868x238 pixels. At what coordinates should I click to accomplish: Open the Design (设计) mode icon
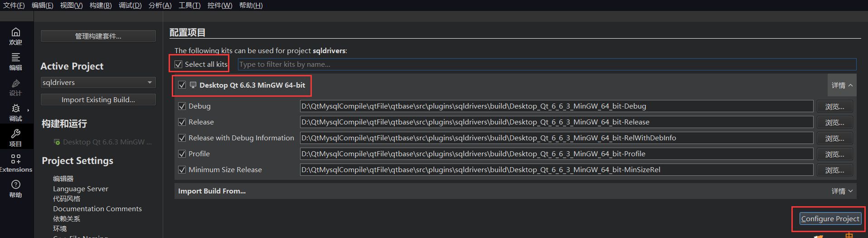16,86
